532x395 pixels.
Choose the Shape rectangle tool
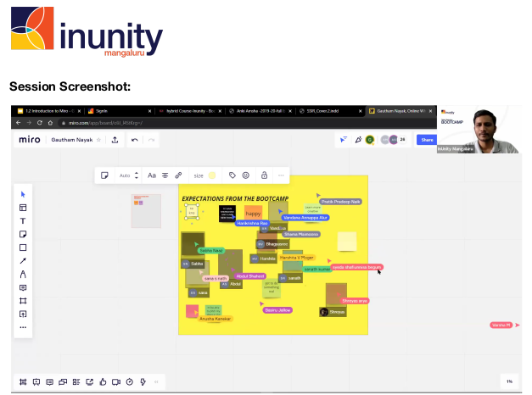23,248
